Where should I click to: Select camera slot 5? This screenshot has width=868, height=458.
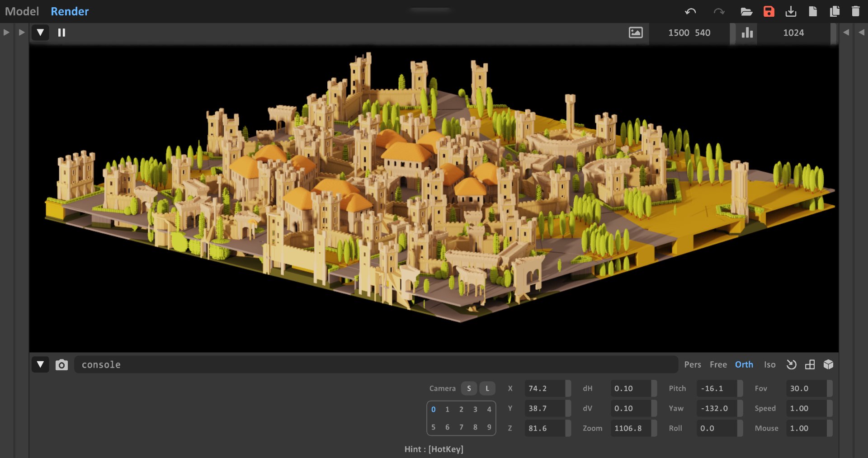click(x=433, y=426)
